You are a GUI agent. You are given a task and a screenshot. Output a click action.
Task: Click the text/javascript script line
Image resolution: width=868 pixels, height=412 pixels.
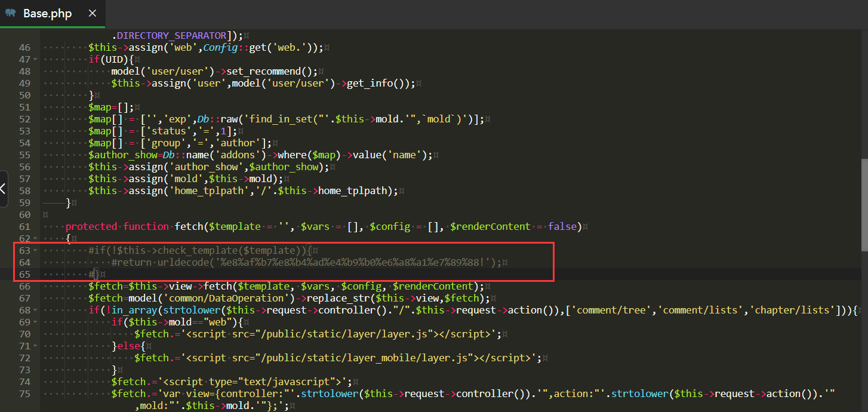232,382
